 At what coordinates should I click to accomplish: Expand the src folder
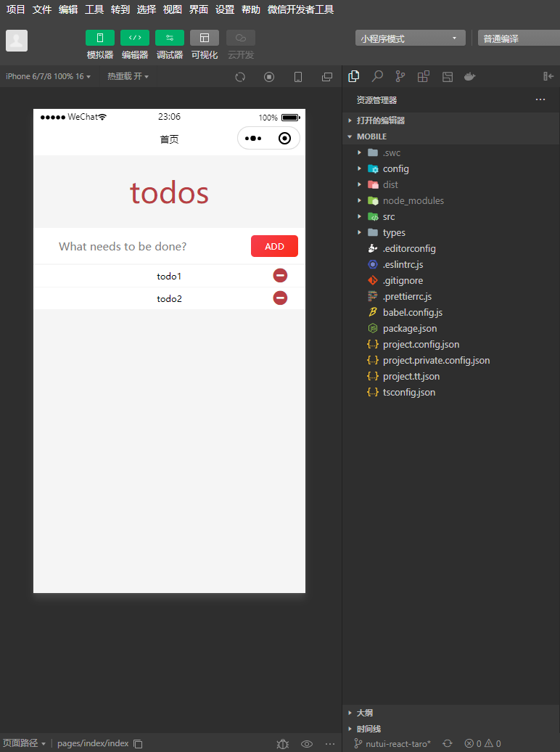(x=450, y=216)
